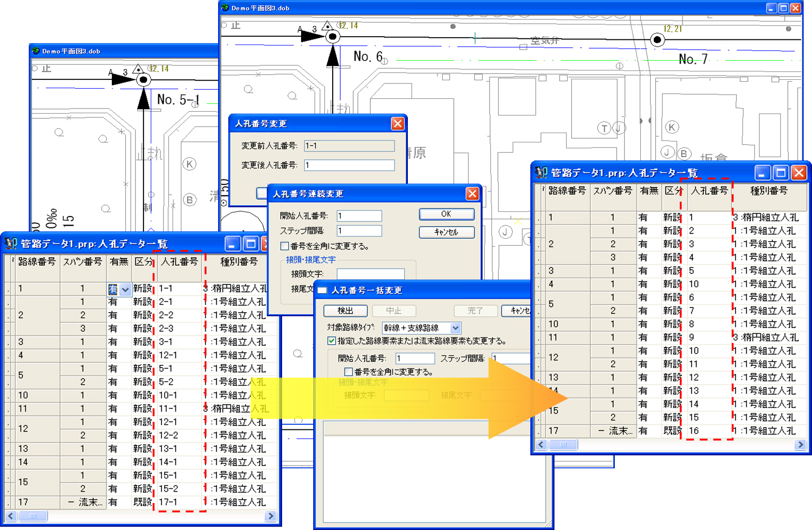Enable 番号を全角に変更する in 人孔番号連続変更 dialog
This screenshot has width=812, height=530.
point(285,246)
